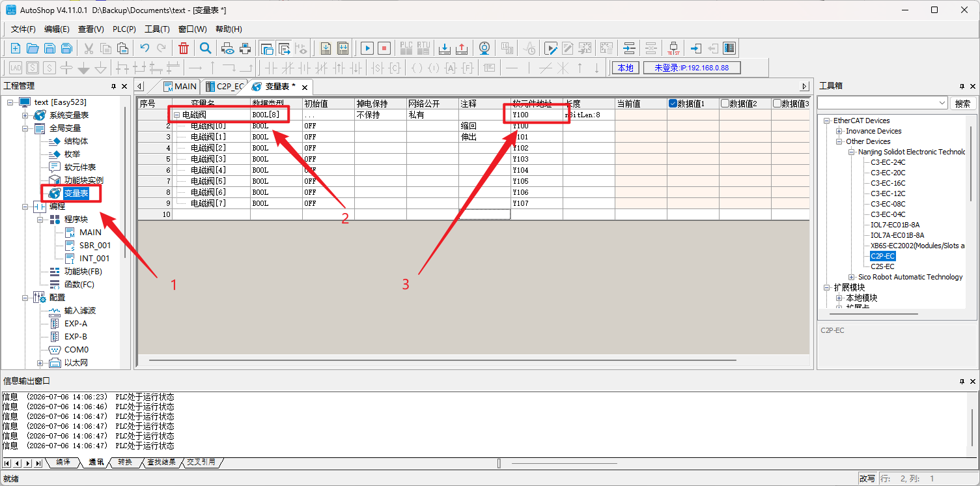The image size is (980, 486).
Task: Undo the last action
Action: click(x=145, y=48)
